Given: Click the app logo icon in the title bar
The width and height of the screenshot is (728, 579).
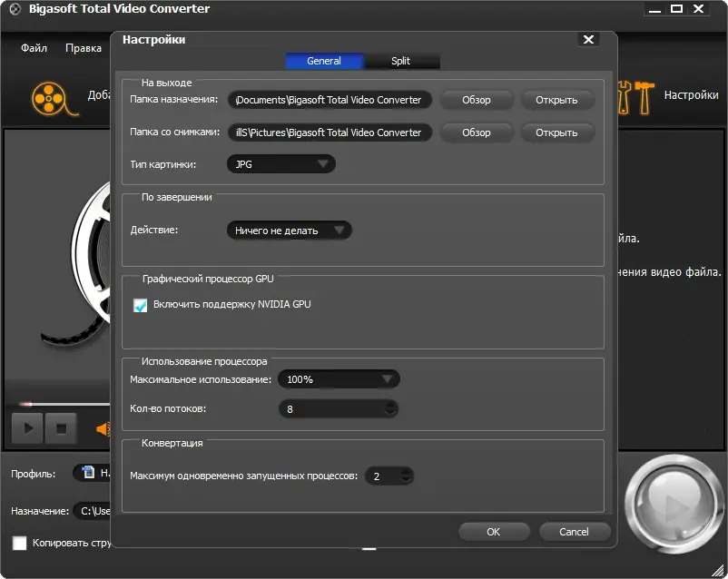Looking at the screenshot, I should [x=15, y=9].
